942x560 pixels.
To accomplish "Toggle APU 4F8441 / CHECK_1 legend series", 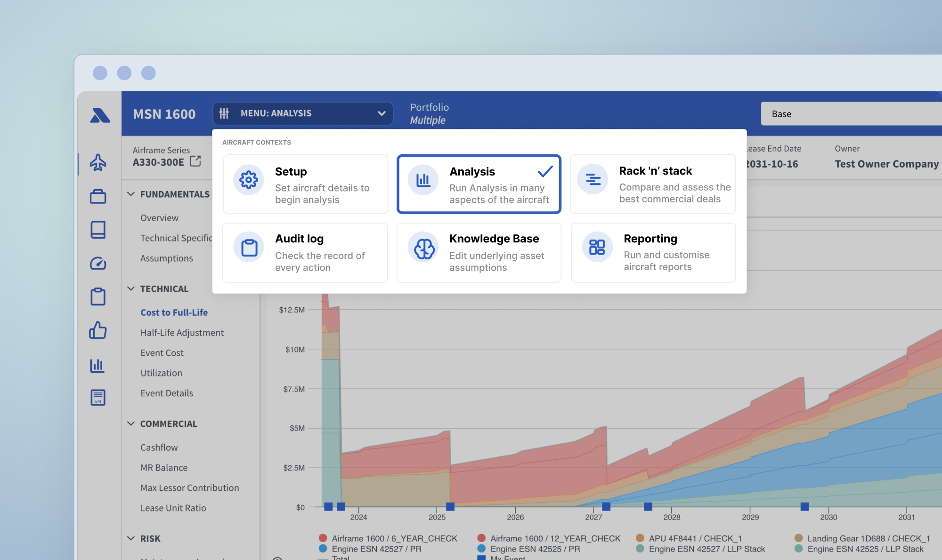I will 689,538.
